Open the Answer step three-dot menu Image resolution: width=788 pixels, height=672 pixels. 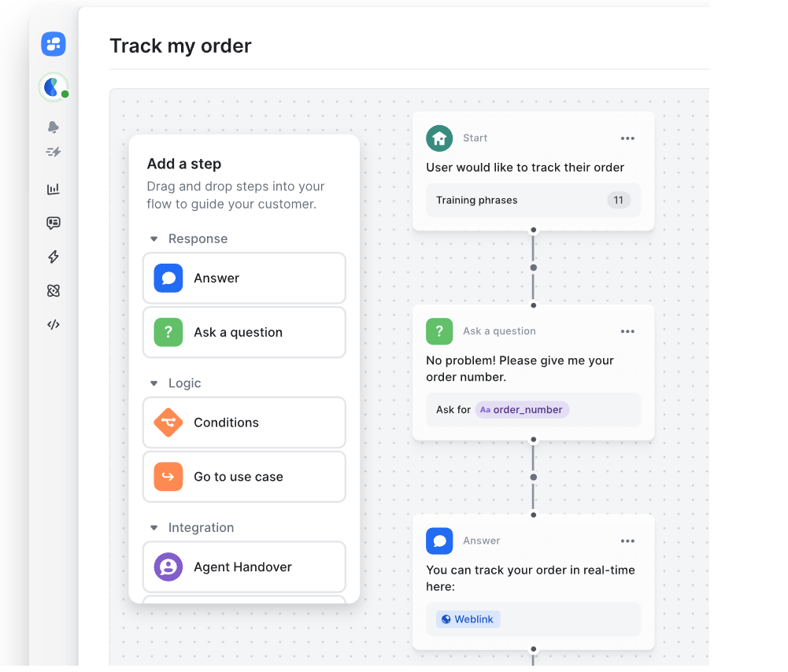point(627,541)
